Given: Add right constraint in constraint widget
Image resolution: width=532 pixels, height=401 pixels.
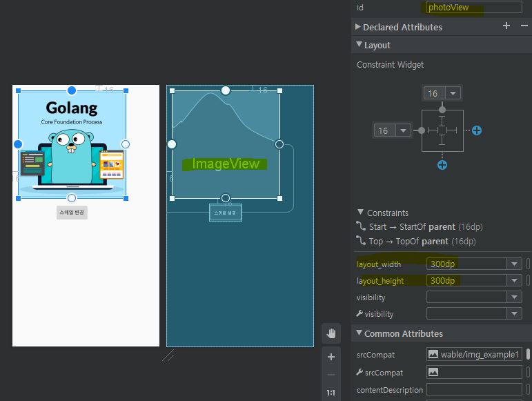Looking at the screenshot, I should (x=477, y=130).
